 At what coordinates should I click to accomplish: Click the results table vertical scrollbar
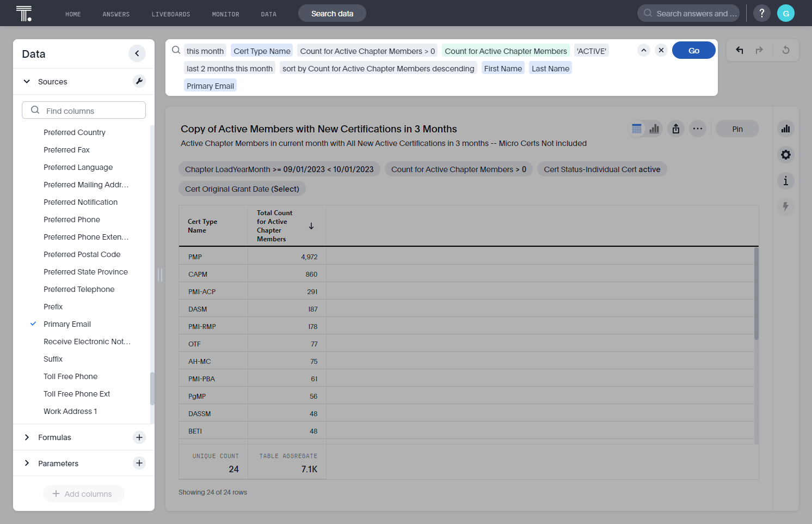[x=756, y=294]
